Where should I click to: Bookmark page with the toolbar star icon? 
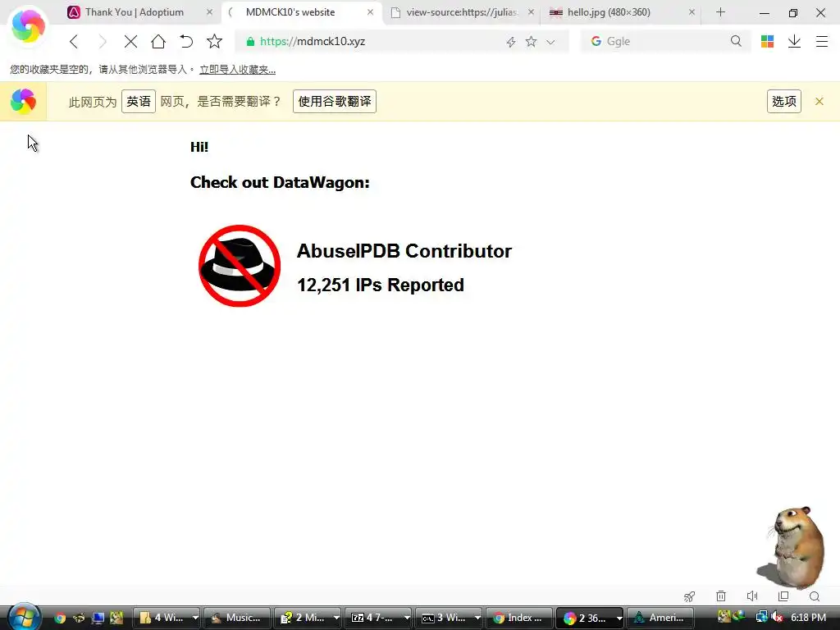point(214,41)
